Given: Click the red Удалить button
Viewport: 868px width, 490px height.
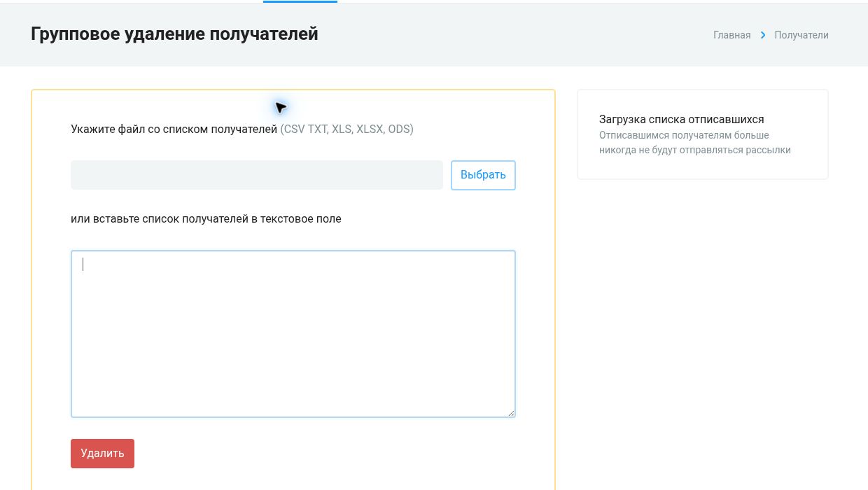Looking at the screenshot, I should point(102,454).
